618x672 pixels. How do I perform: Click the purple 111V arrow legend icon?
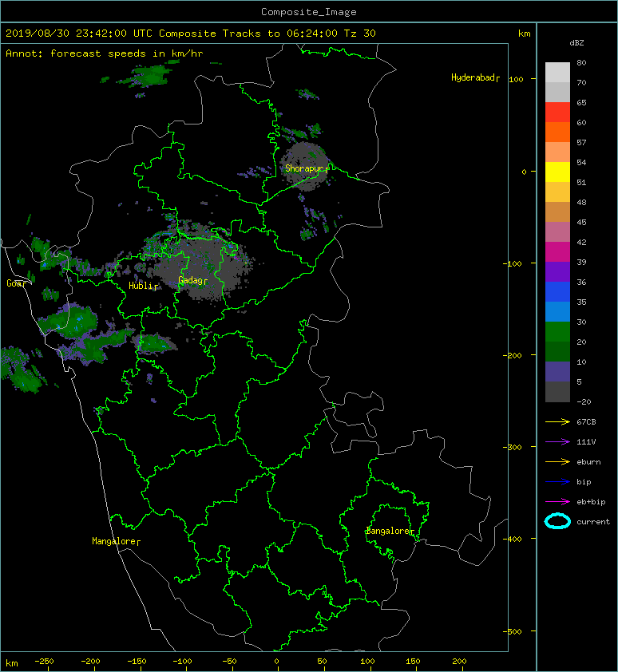(x=557, y=442)
